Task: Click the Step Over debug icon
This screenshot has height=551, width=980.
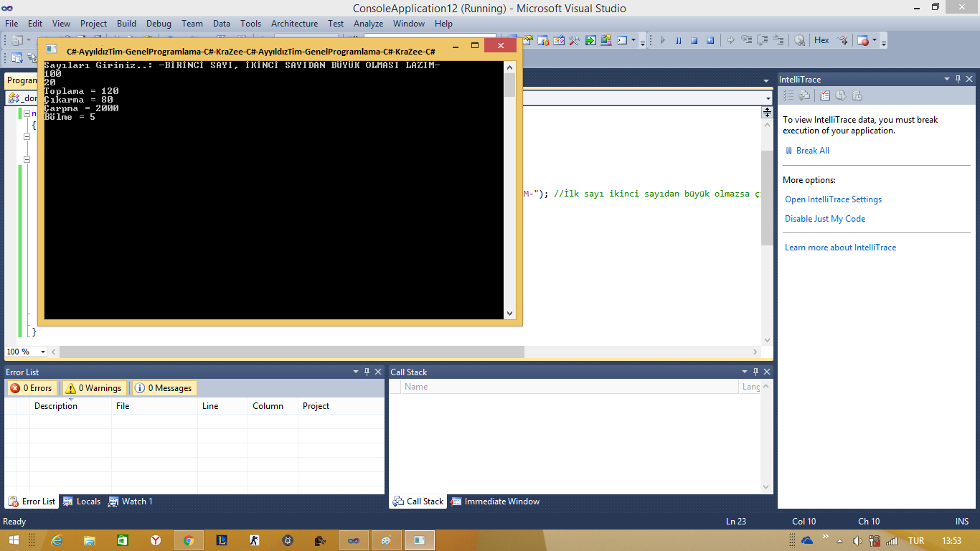Action: (x=763, y=40)
